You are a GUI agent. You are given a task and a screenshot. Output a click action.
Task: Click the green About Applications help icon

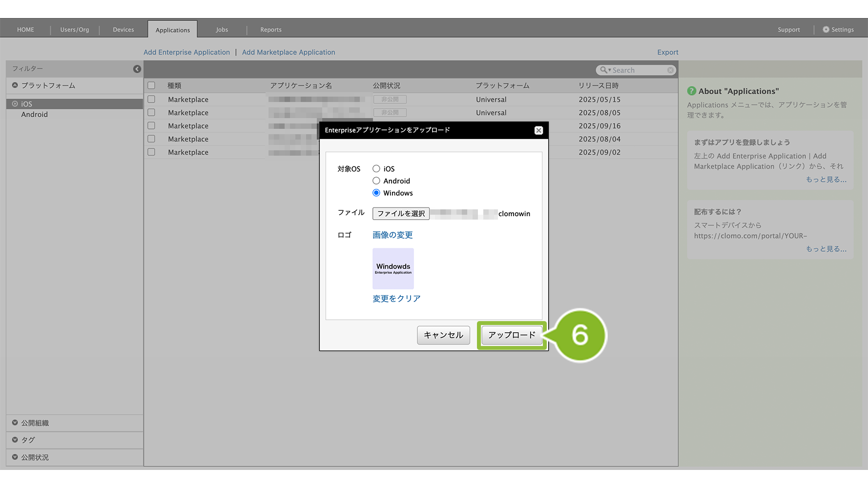[691, 91]
